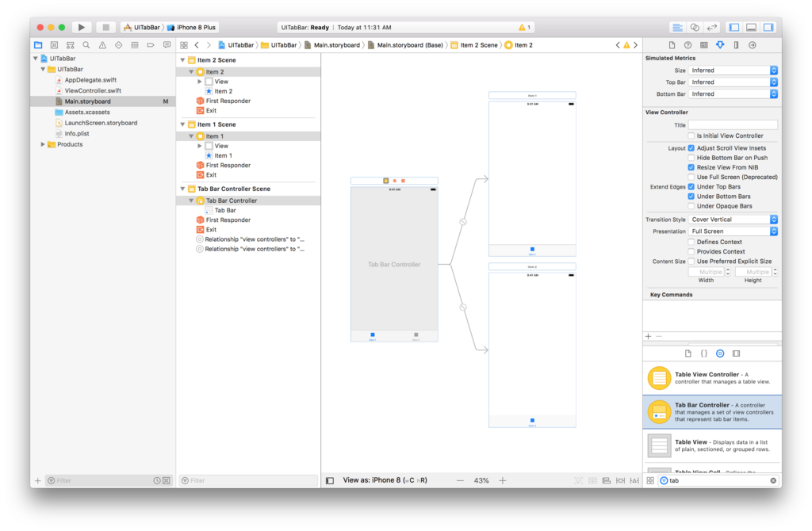Collapse the Item 2 Scene group
This screenshot has height=531, width=812.
pos(183,60)
